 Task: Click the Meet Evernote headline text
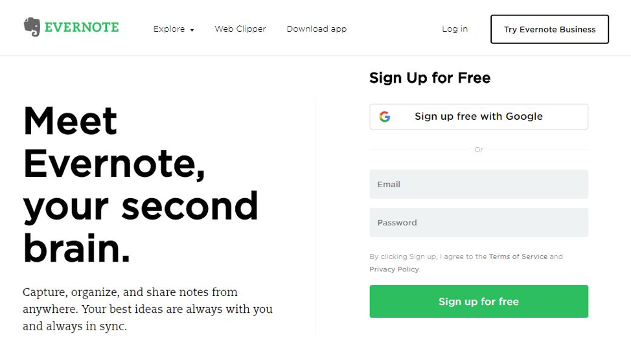141,184
